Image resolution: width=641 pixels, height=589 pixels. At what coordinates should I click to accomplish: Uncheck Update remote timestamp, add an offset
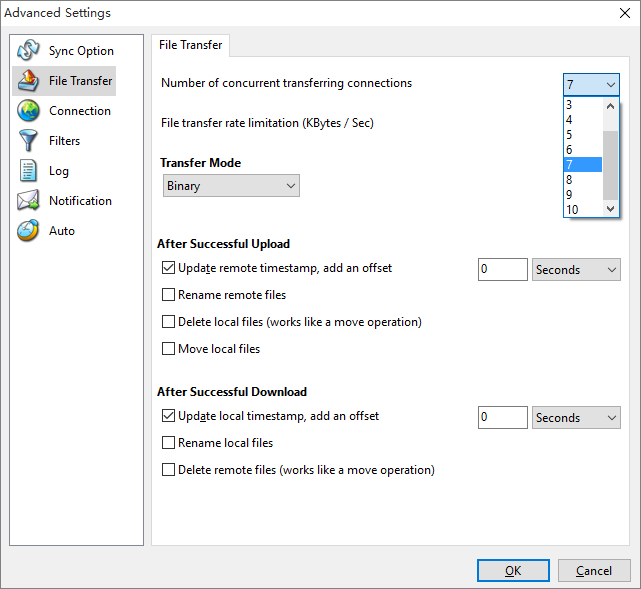[x=168, y=268]
